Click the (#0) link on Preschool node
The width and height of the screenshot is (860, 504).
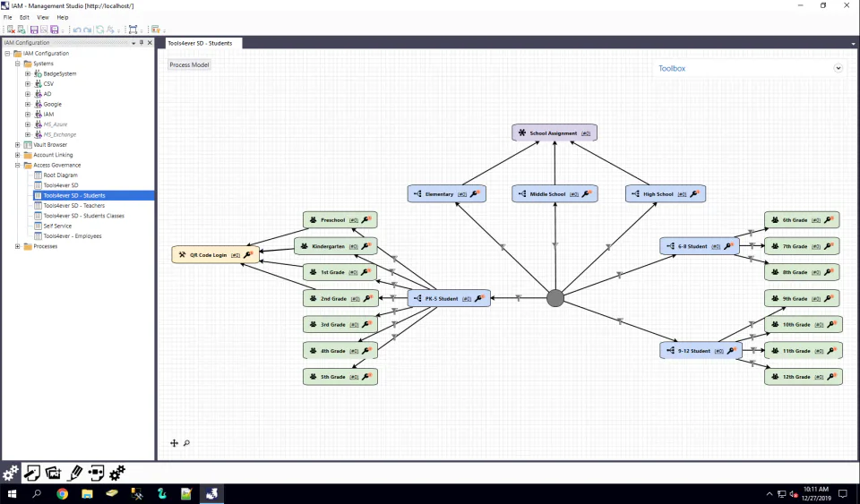click(354, 220)
